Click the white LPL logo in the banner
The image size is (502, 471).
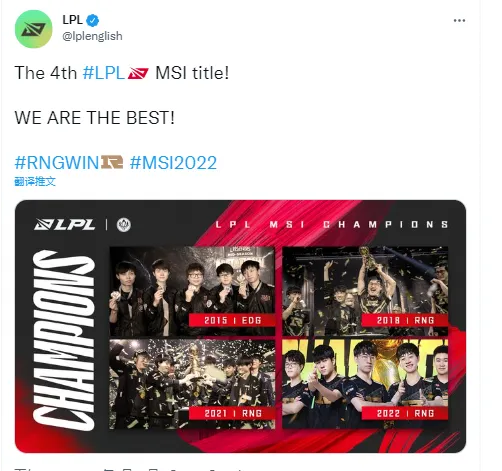pyautogui.click(x=65, y=224)
